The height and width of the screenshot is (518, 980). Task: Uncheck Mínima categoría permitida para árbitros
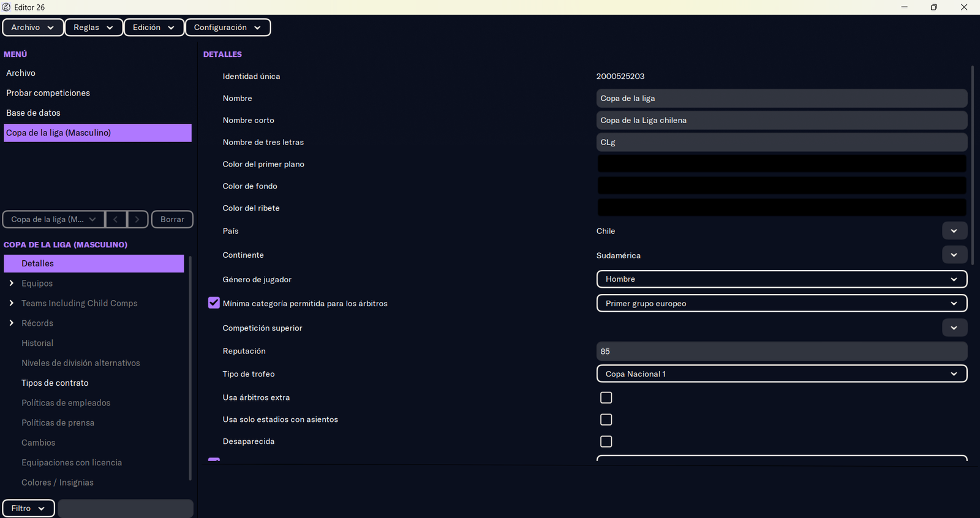(x=214, y=303)
